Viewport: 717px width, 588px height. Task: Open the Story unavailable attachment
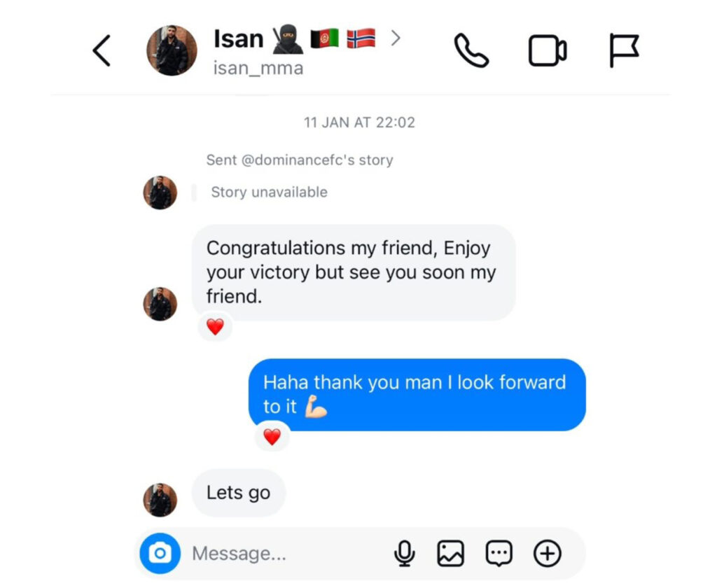point(270,192)
